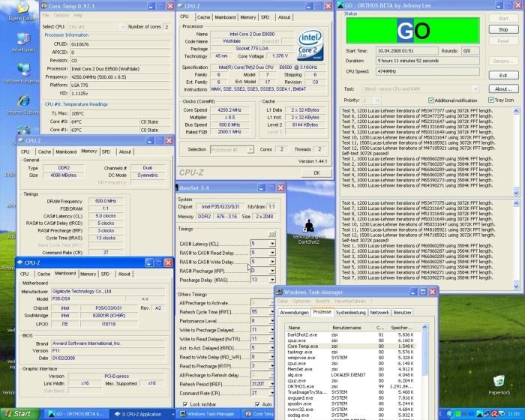Image resolution: width=525 pixels, height=420 pixels.
Task: Select the Core Temp.exe process row
Action: click(x=351, y=346)
